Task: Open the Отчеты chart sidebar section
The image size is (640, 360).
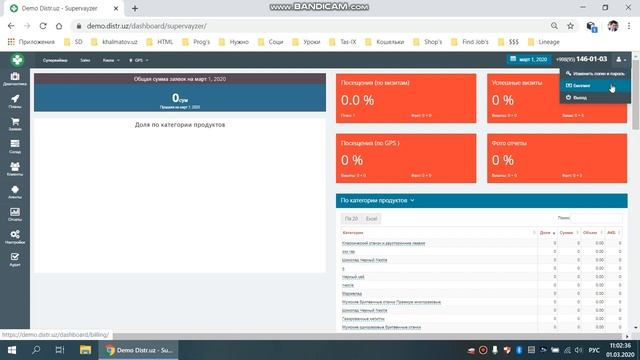Action: click(15, 214)
